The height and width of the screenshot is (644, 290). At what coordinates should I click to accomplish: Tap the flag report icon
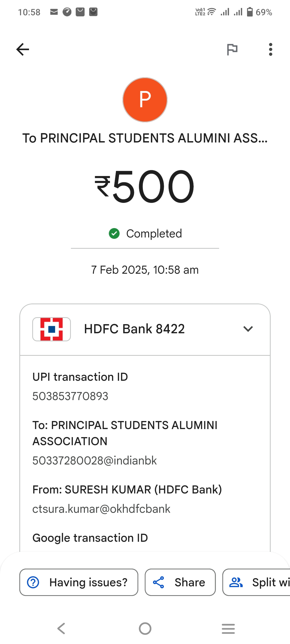coord(232,49)
